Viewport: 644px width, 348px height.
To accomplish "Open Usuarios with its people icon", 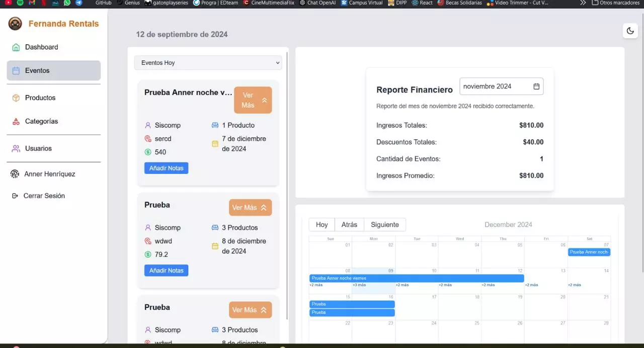I will (x=15, y=148).
